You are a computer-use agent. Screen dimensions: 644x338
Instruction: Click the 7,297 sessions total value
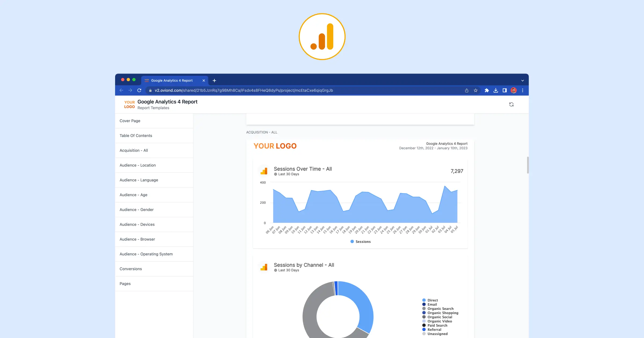[457, 171]
